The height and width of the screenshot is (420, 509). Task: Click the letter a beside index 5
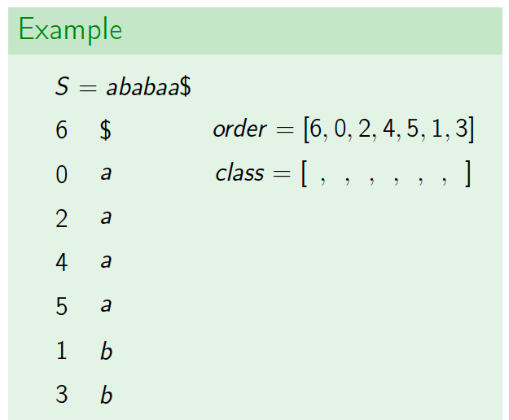tap(106, 305)
